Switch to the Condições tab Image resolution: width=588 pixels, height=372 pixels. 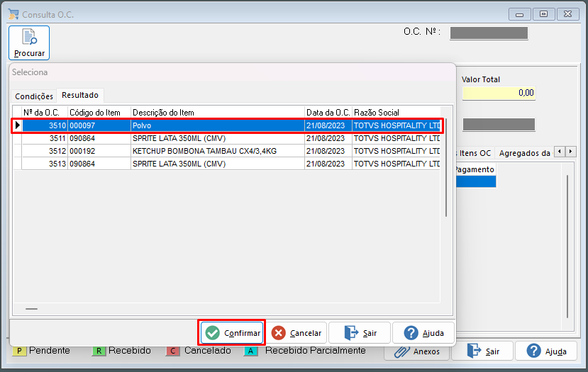[34, 96]
